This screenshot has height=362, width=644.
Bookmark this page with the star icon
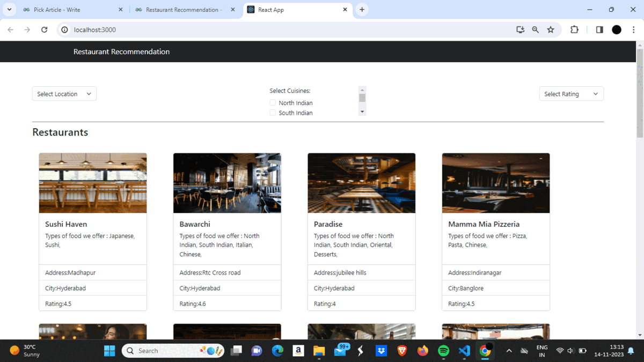tap(551, 29)
